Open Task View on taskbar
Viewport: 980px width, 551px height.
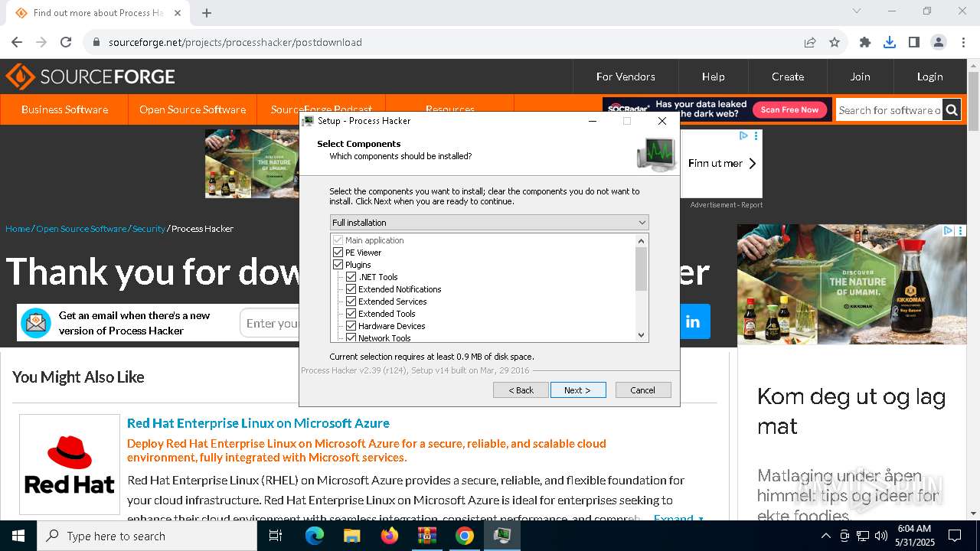pyautogui.click(x=276, y=536)
